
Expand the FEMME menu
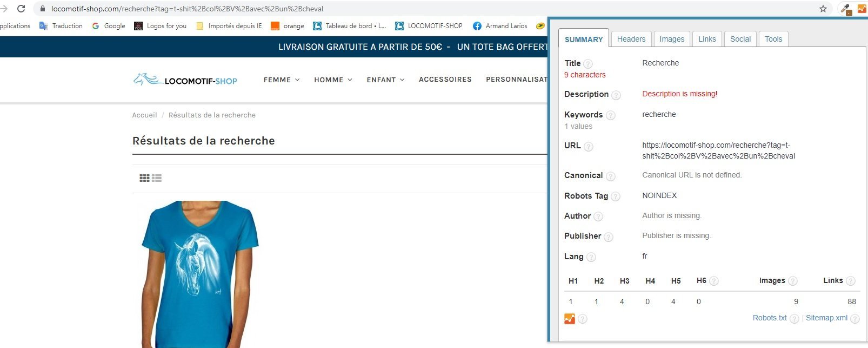(282, 80)
